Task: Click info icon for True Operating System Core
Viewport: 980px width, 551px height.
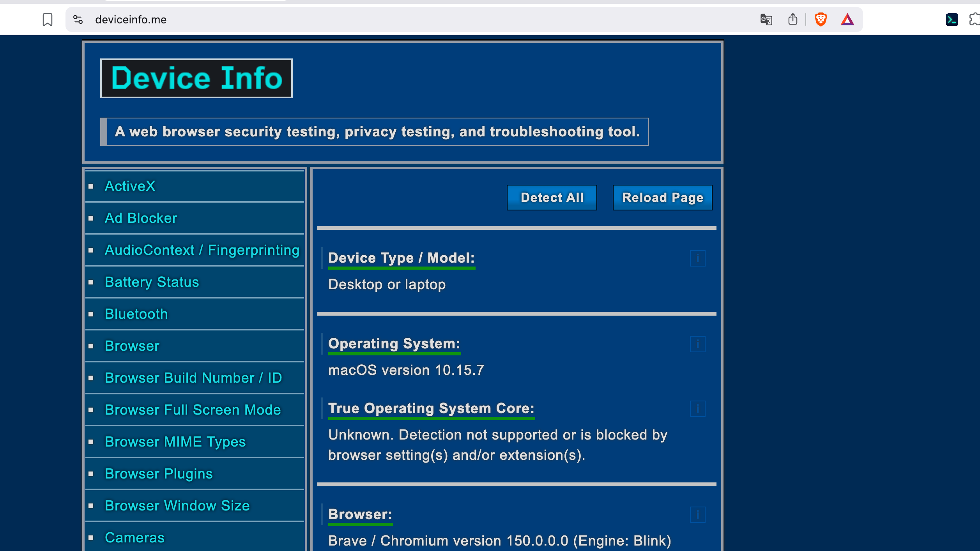Action: pyautogui.click(x=697, y=409)
